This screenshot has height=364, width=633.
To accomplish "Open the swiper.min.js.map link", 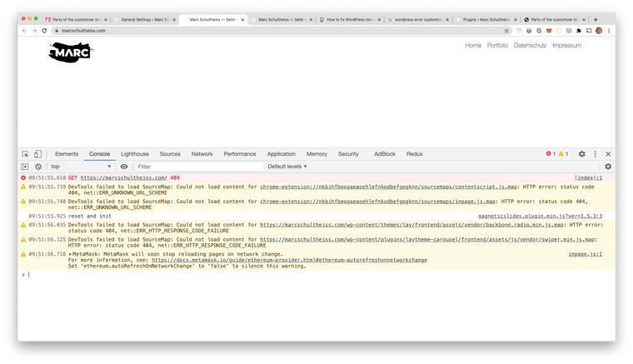I will [427, 239].
